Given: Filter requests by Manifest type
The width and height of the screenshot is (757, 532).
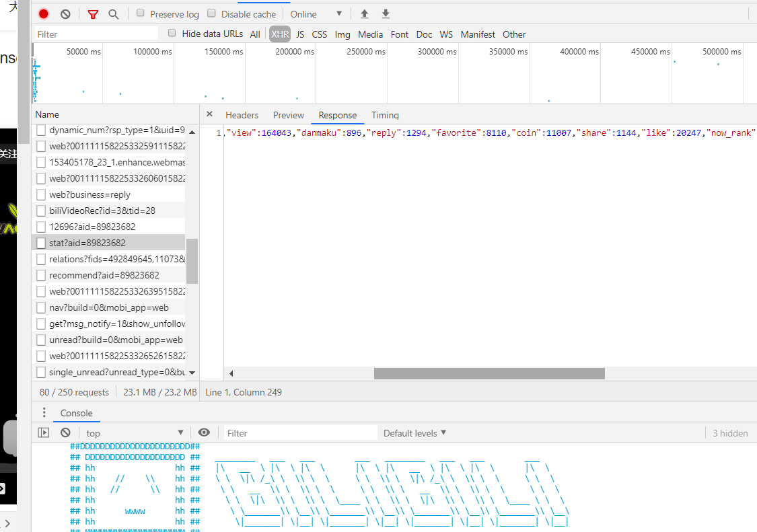Looking at the screenshot, I should (478, 34).
